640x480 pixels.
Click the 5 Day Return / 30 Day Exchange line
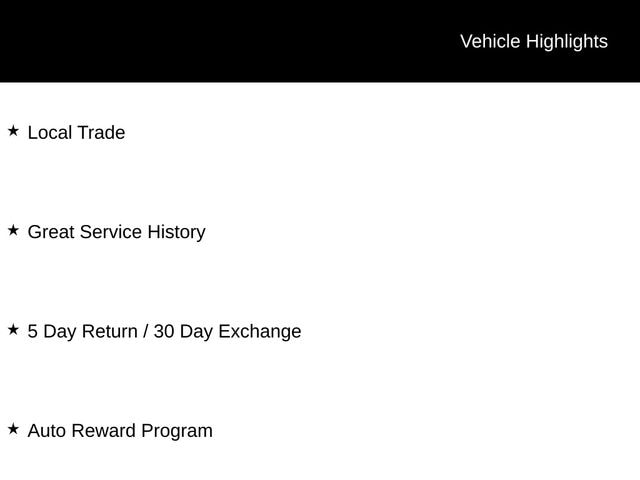[164, 331]
